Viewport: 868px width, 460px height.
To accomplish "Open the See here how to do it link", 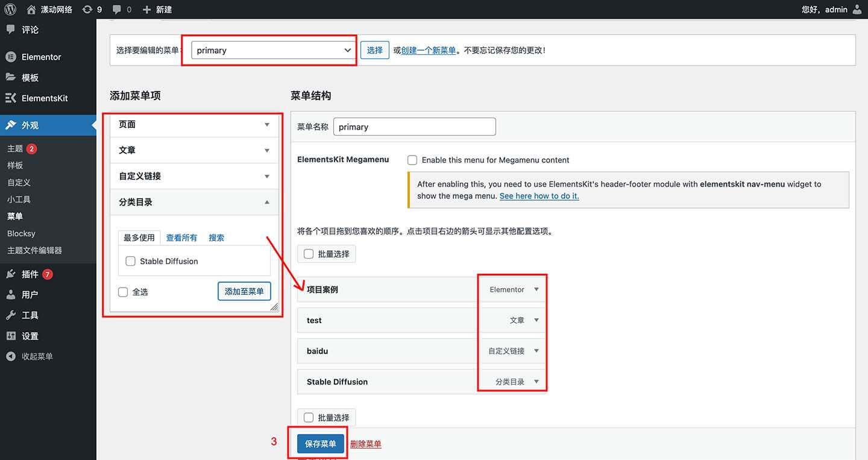I will pos(539,196).
